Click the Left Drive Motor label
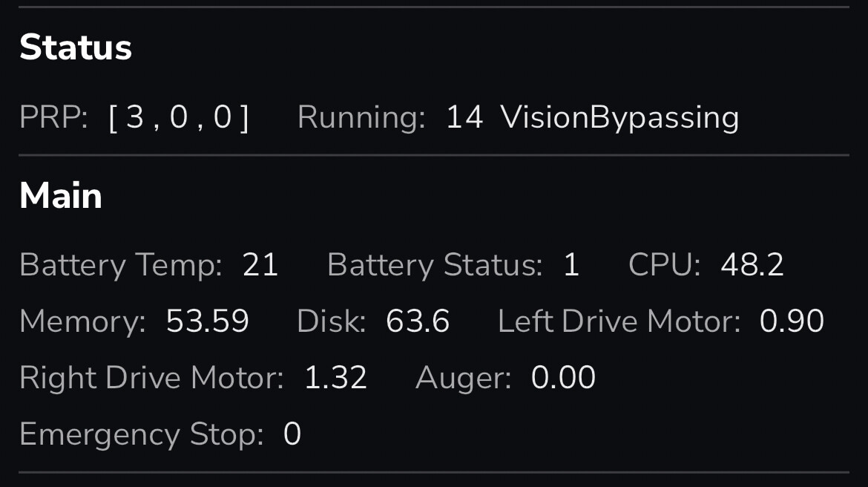 click(x=619, y=321)
